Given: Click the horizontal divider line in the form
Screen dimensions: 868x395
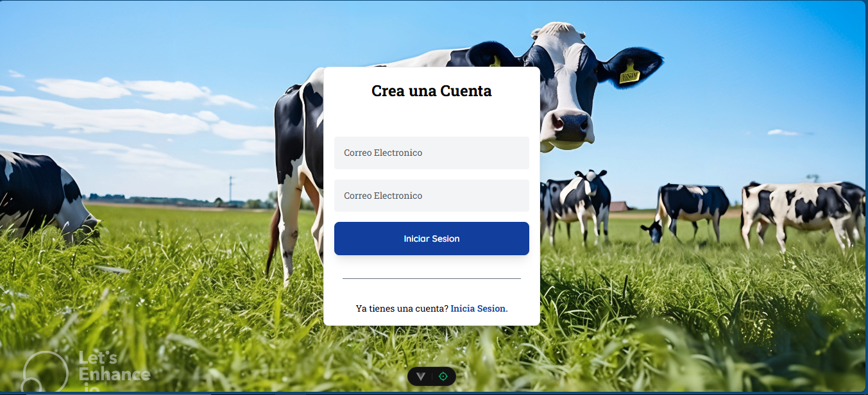Looking at the screenshot, I should point(432,279).
